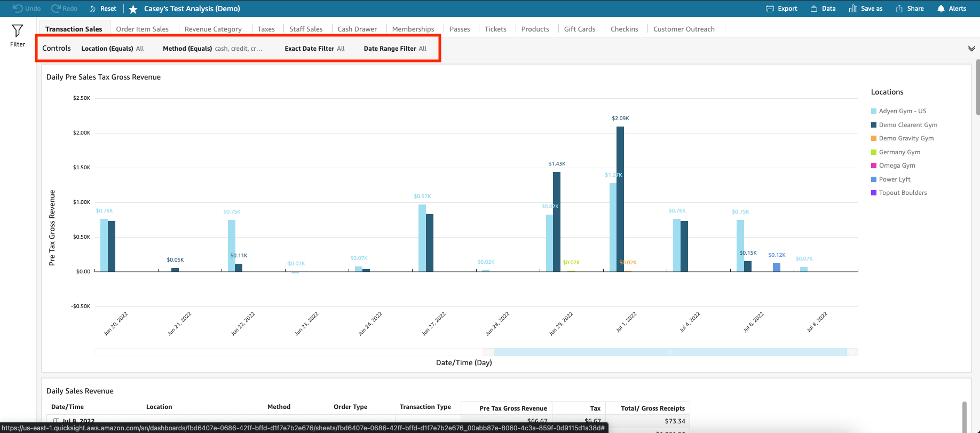Switch to the Staff Sales tab

306,29
